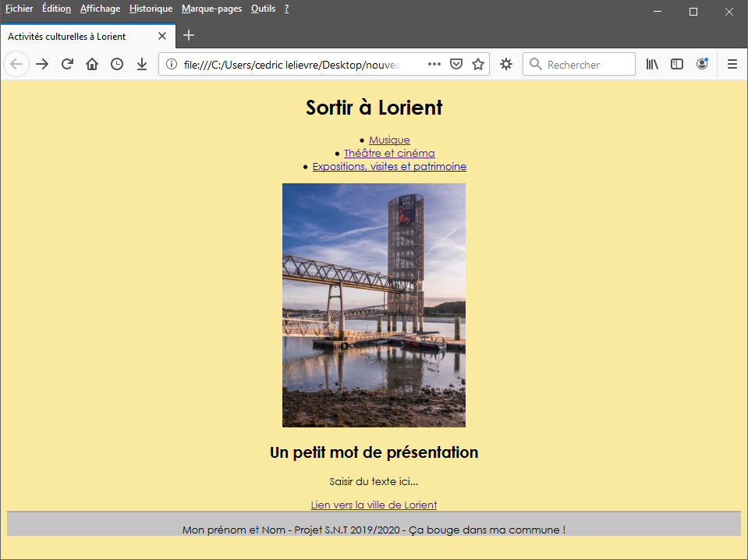Image resolution: width=748 pixels, height=560 pixels.
Task: Select the Activités culturelles à Lorient tab
Action: pos(88,36)
